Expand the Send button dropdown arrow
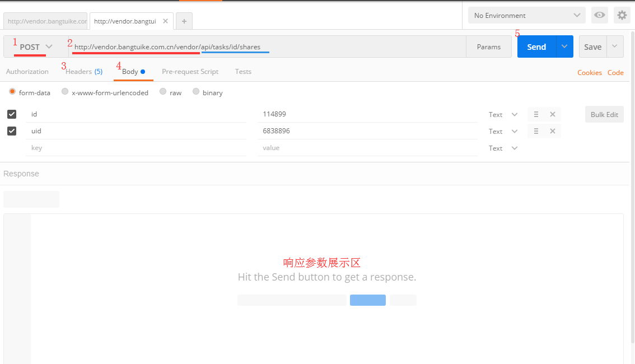The height and width of the screenshot is (364, 635). (x=564, y=46)
